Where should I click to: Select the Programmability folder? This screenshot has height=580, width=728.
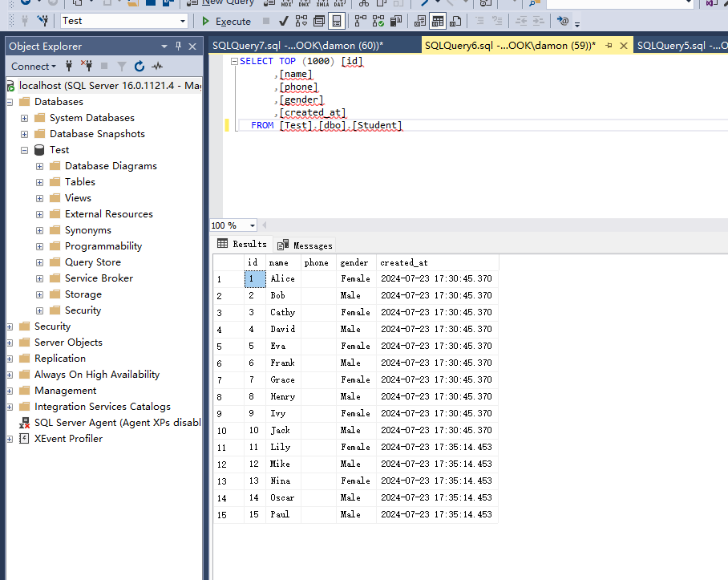point(103,246)
